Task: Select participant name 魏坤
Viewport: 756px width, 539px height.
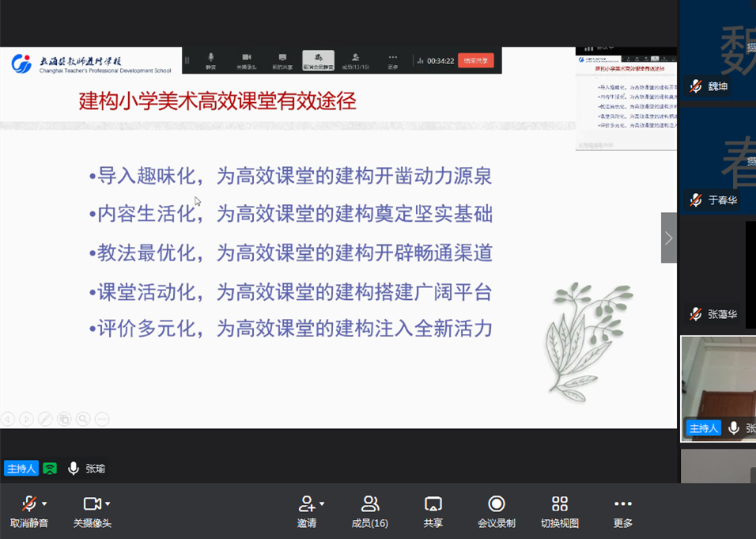Action: tap(718, 86)
